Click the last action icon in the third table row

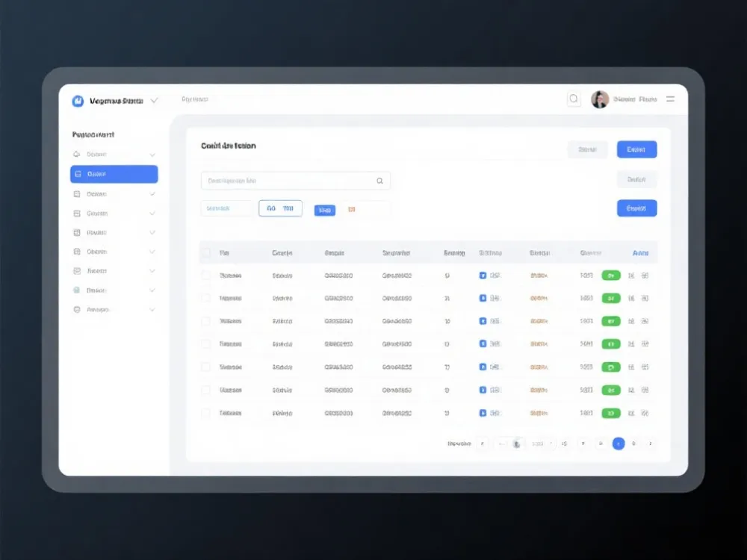coord(645,321)
